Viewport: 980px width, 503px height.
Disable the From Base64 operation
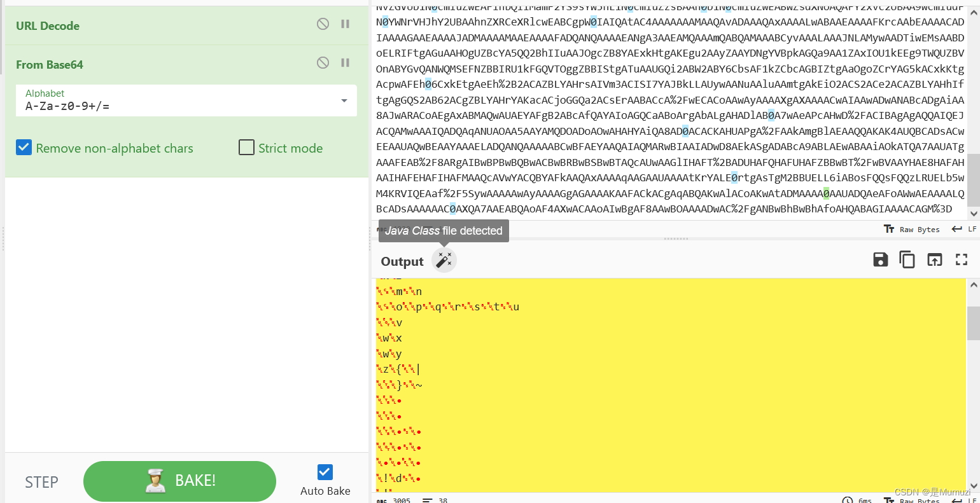(x=323, y=63)
